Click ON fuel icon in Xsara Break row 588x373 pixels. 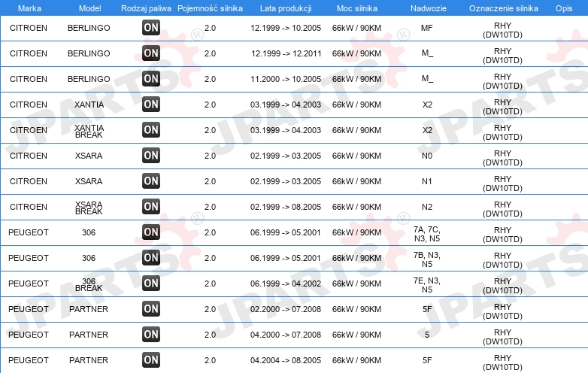(151, 207)
